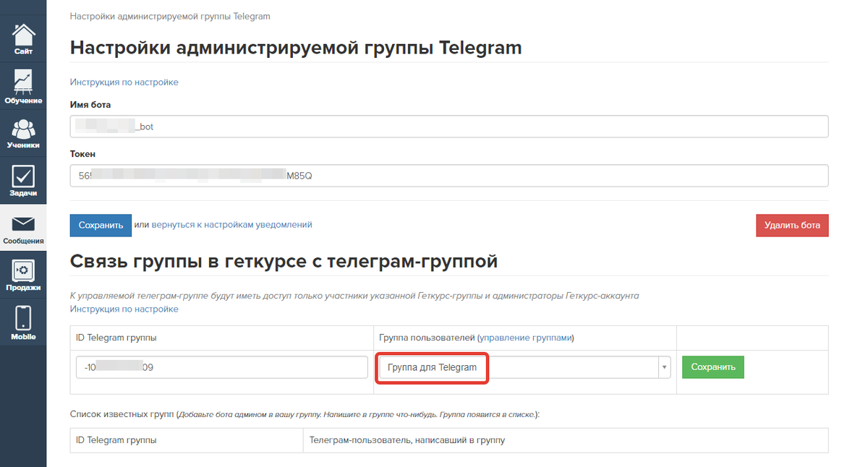868x467 pixels.
Task: Click the Имя бота label
Action: [90, 105]
